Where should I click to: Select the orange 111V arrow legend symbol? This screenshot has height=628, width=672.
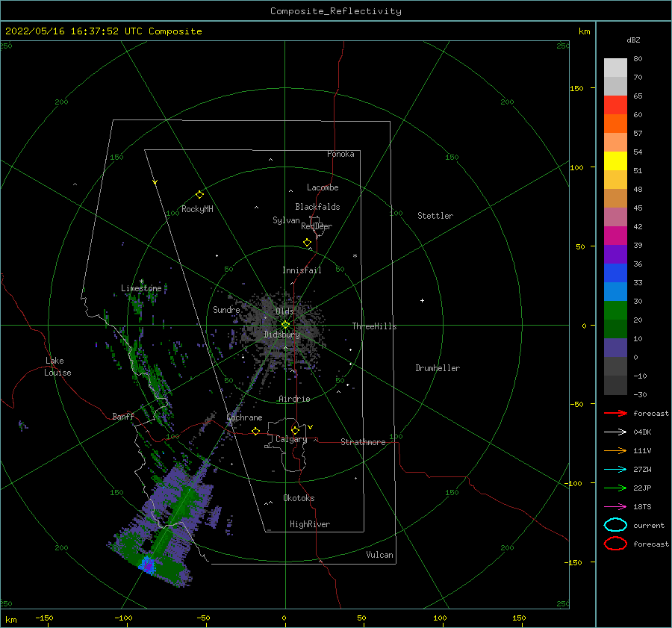(x=615, y=450)
